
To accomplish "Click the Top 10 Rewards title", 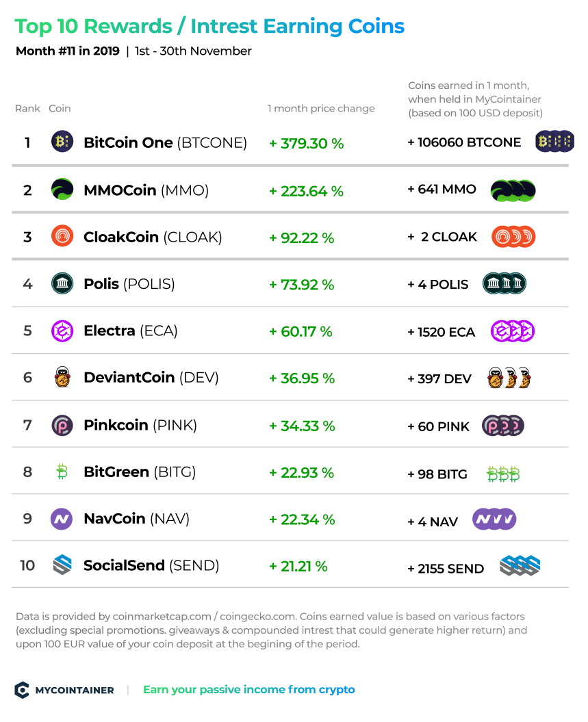I will pos(94,26).
